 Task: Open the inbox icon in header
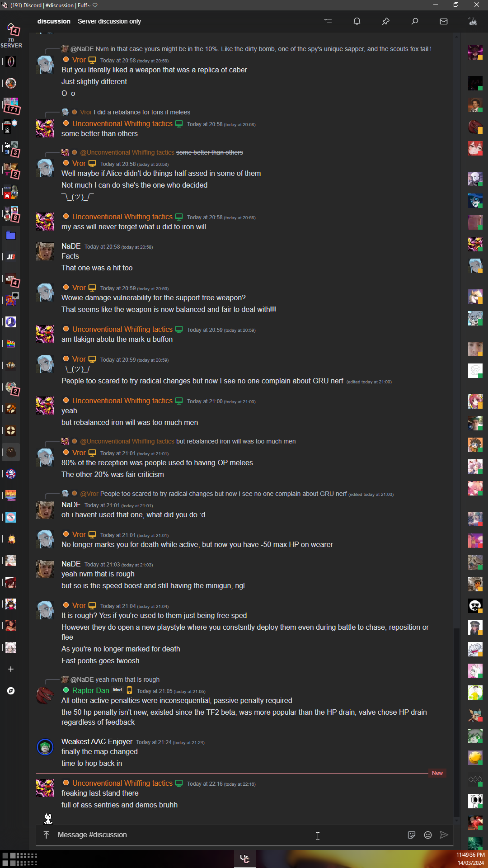pyautogui.click(x=444, y=21)
